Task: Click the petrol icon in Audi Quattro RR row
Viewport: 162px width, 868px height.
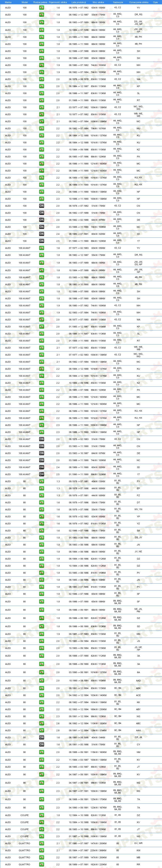Action: (41, 865)
